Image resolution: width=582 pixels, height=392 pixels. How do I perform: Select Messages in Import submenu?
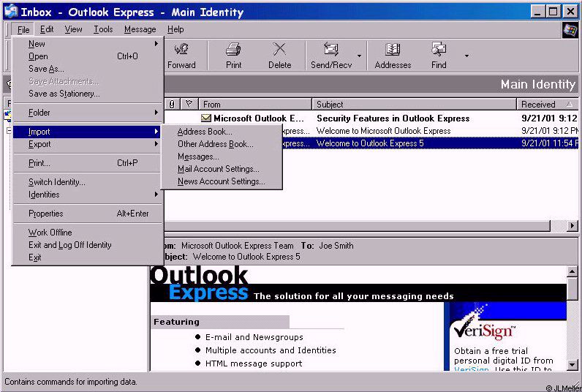click(222, 157)
